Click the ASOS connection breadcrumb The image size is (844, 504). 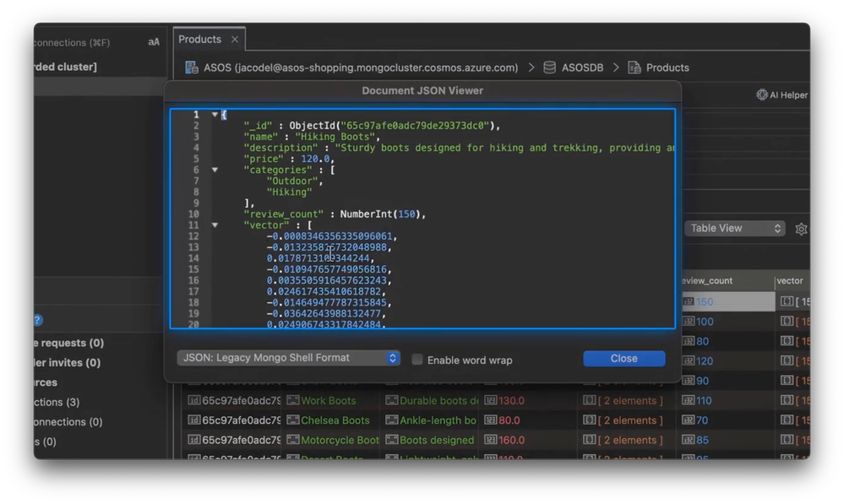pos(361,68)
